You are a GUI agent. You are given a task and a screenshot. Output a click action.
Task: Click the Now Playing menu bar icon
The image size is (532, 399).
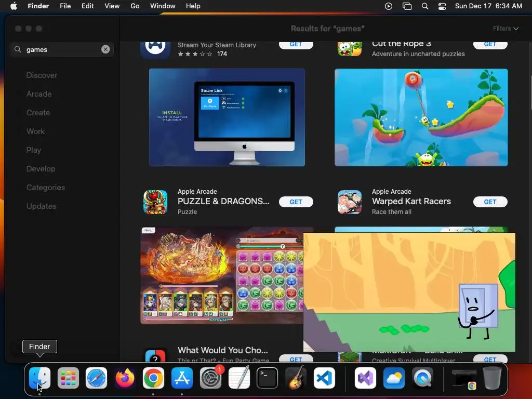click(x=389, y=6)
